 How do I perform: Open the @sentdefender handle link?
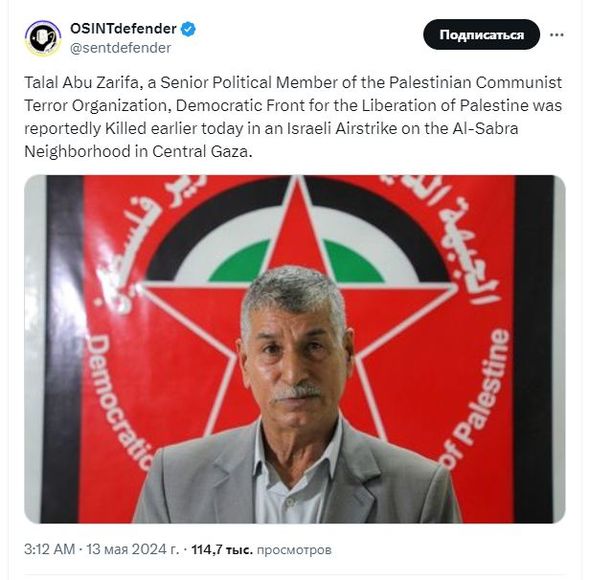click(x=120, y=48)
